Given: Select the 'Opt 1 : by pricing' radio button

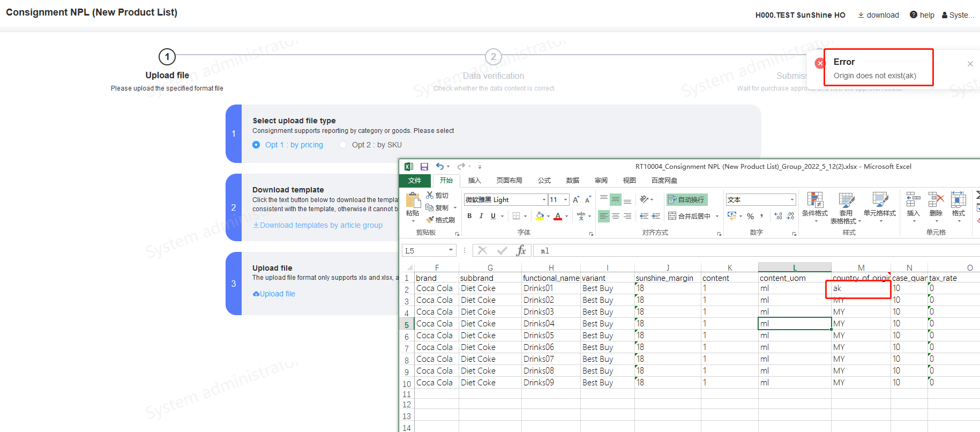Looking at the screenshot, I should pos(256,145).
